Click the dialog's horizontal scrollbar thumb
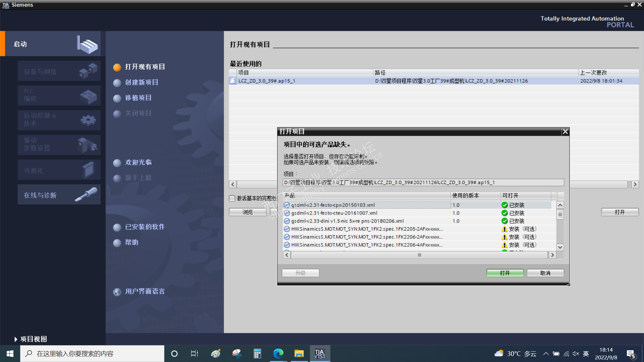This screenshot has height=362, width=644. click(x=419, y=255)
